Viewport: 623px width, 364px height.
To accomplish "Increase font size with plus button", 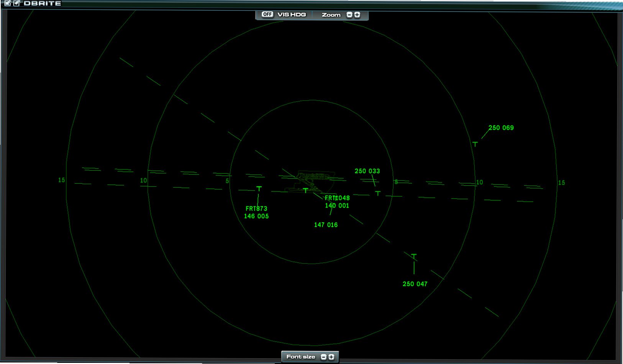I will [x=331, y=357].
